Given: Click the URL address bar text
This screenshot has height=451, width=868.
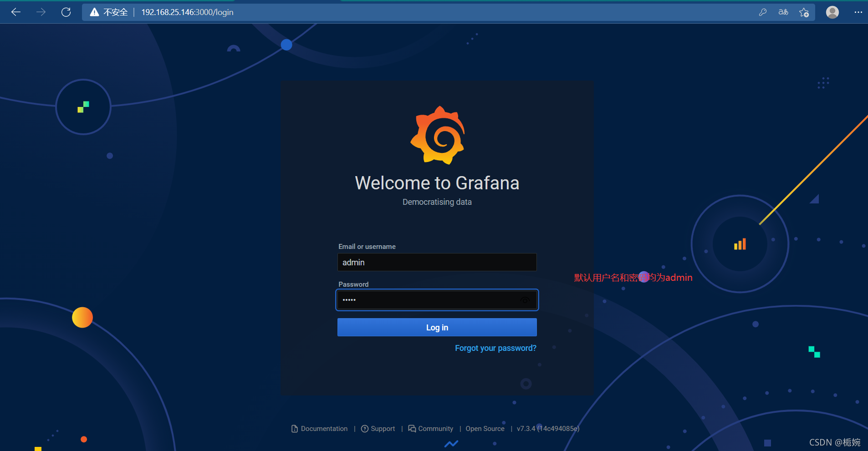Looking at the screenshot, I should [187, 12].
